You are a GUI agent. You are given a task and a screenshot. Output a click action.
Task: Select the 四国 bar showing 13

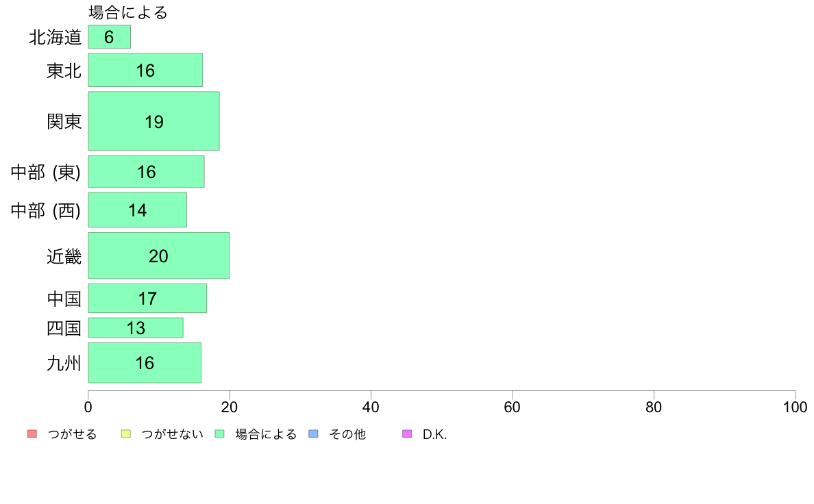(136, 327)
